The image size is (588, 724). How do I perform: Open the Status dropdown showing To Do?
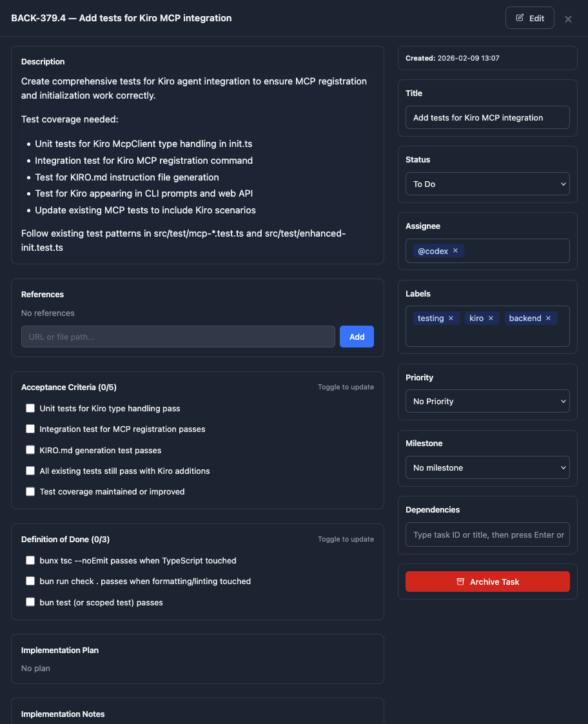tap(487, 184)
